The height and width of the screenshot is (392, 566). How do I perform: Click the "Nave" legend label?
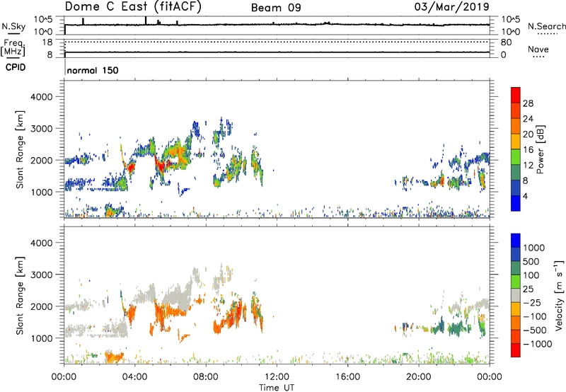coord(538,50)
